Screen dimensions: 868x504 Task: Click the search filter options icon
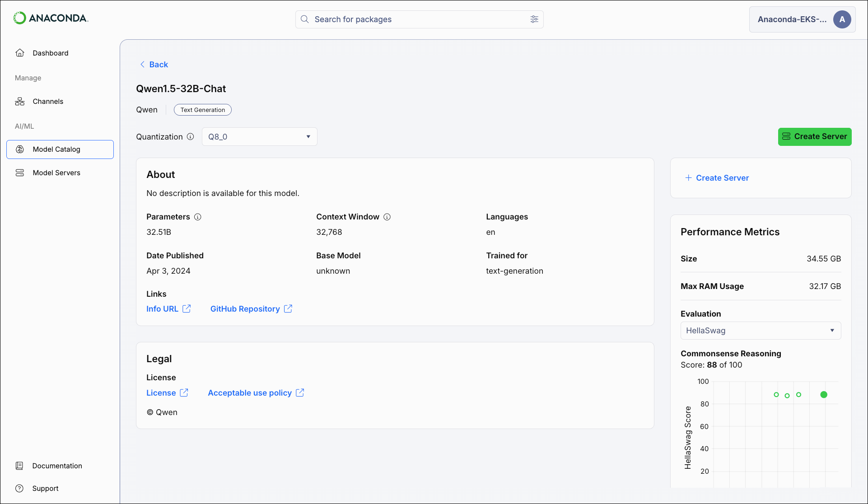(534, 19)
